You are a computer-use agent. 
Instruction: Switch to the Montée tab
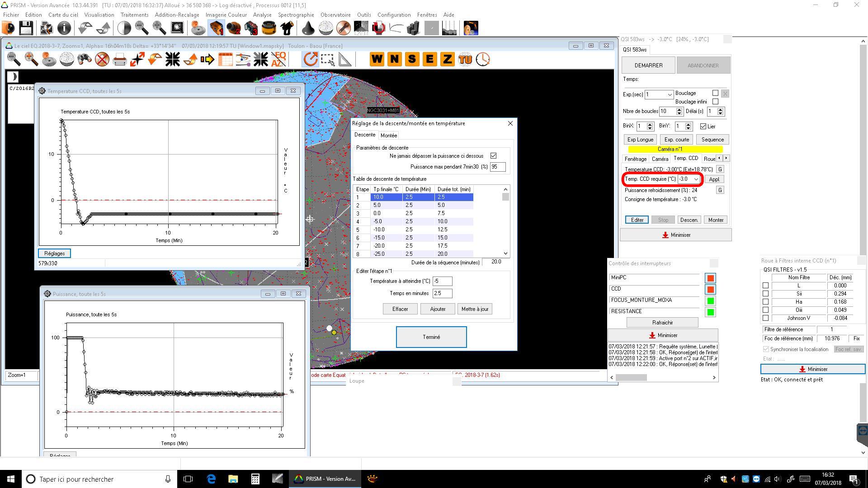(388, 135)
